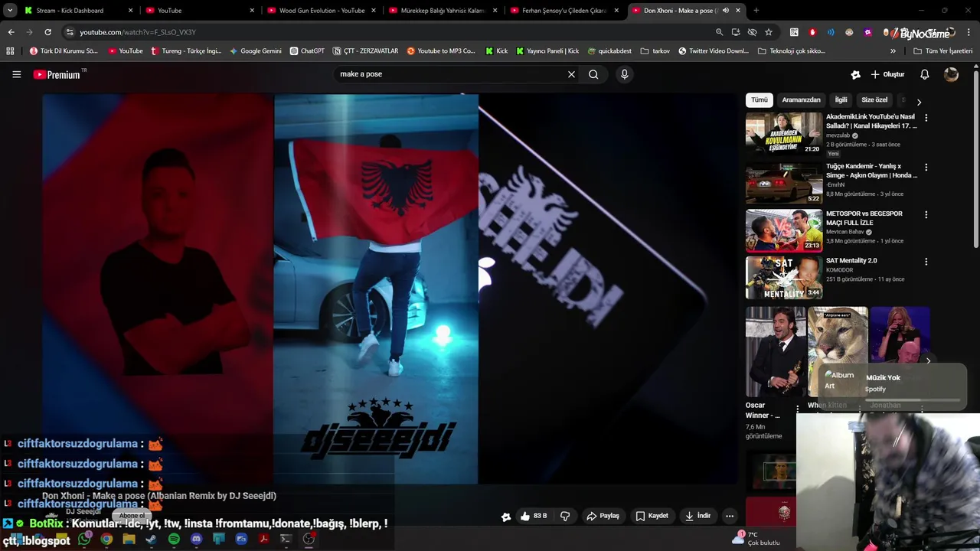Open the tarkov bookmark folder
Viewport: 980px width, 551px height.
(x=655, y=51)
